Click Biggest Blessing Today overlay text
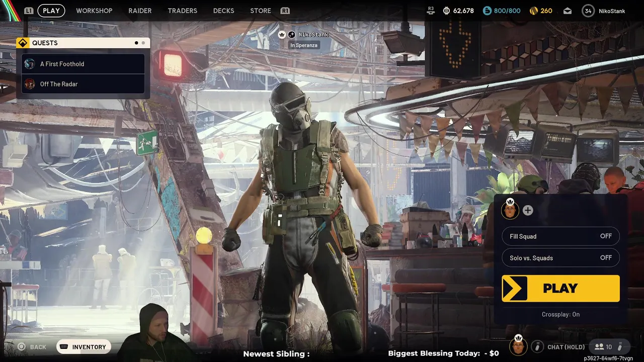 tap(443, 353)
